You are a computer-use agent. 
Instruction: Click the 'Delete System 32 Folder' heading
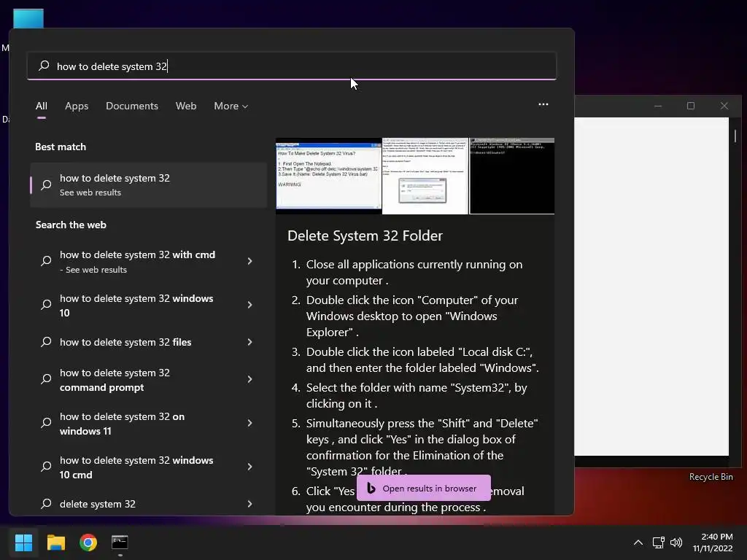[x=365, y=236]
